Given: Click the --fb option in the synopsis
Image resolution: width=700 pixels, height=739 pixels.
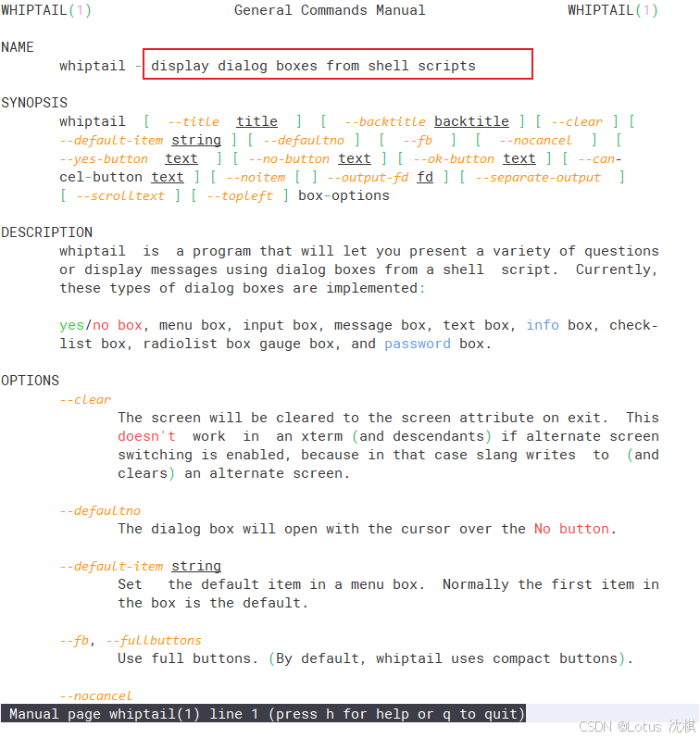Looking at the screenshot, I should click(x=418, y=141).
